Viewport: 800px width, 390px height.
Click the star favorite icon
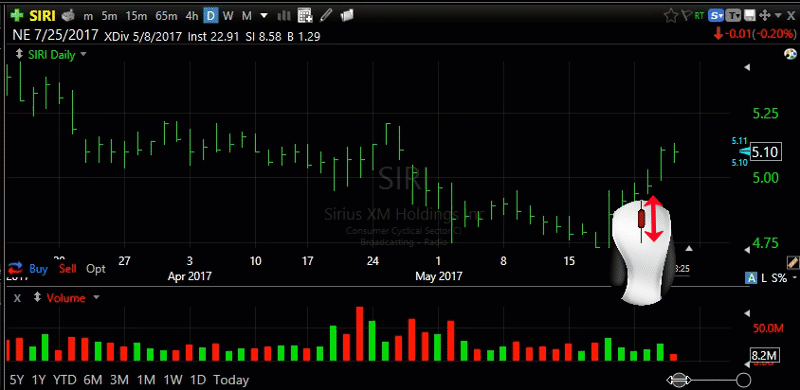pyautogui.click(x=670, y=16)
